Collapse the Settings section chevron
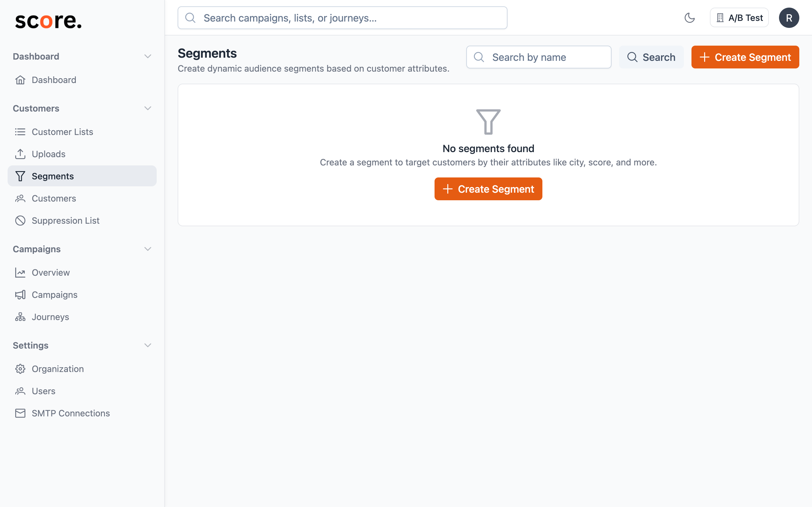The image size is (812, 507). 147,345
